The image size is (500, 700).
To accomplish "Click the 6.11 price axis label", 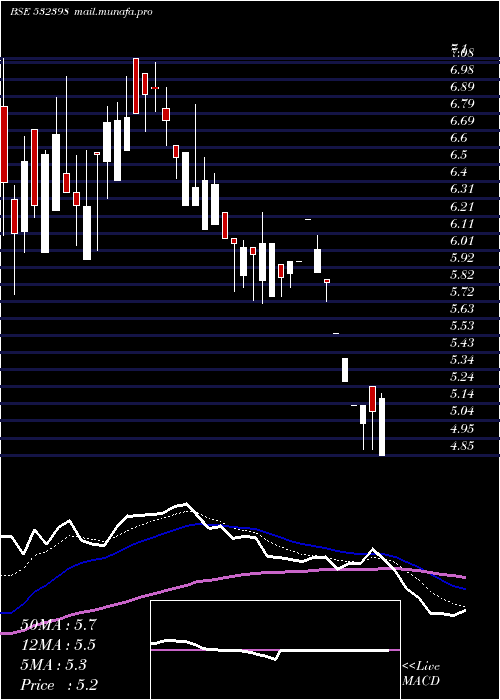I will [x=462, y=224].
